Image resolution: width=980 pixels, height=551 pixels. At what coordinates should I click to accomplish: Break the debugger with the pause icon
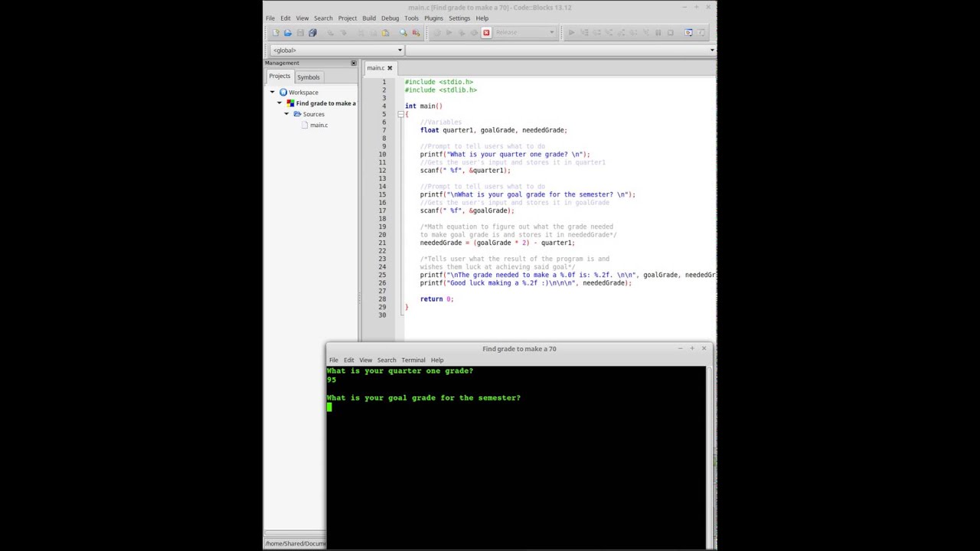(658, 32)
